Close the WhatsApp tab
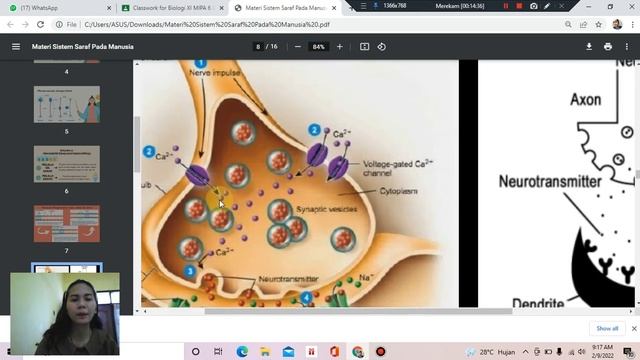The image size is (640, 360). coord(109,8)
